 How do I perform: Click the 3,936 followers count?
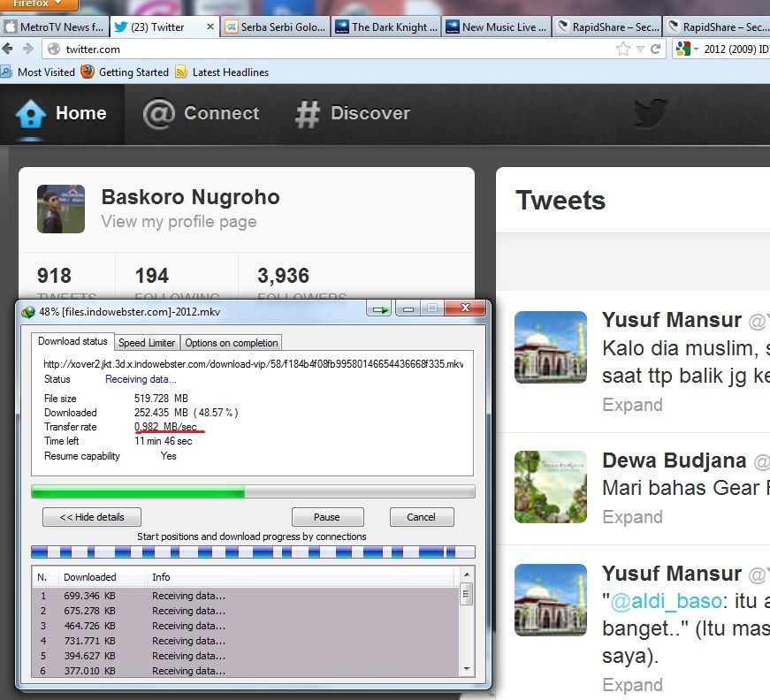284,276
